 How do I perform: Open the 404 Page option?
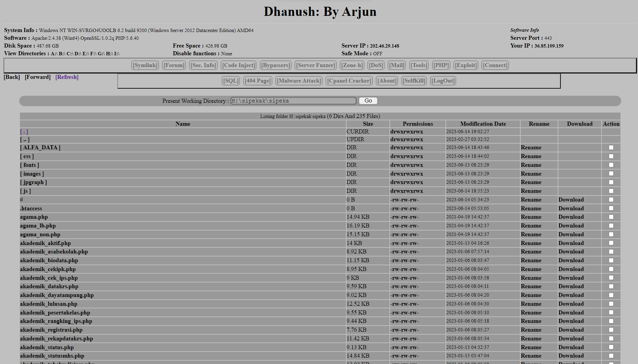(258, 81)
